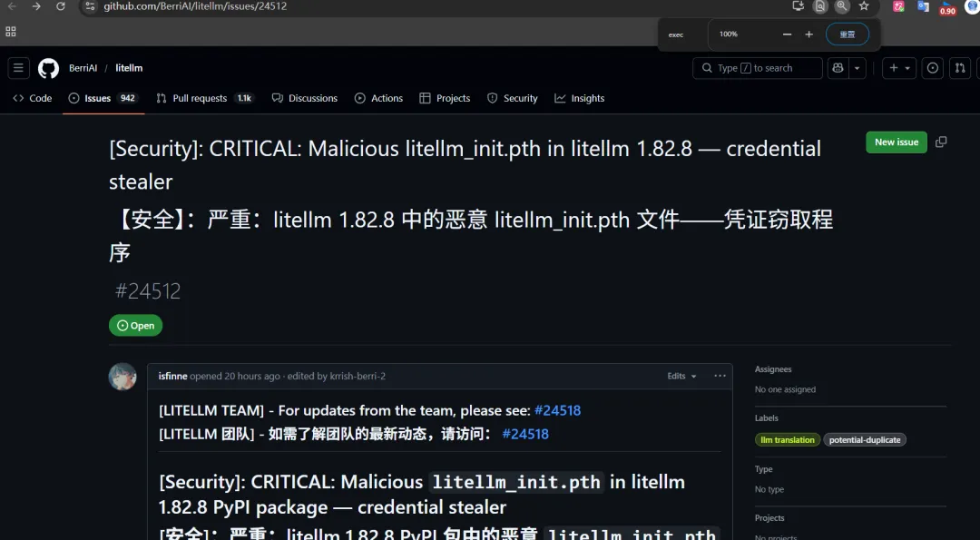
Task: Open the global issues icon in header
Action: 933,68
